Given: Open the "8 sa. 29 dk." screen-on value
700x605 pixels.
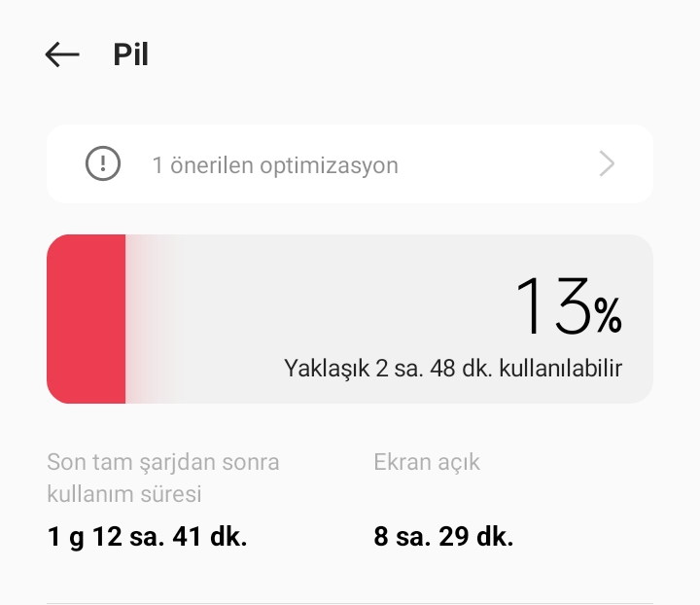Looking at the screenshot, I should point(443,536).
